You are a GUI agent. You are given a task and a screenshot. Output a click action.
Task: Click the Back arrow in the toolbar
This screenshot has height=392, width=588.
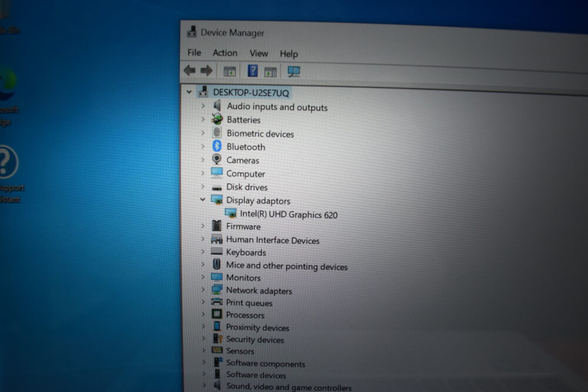coord(190,70)
